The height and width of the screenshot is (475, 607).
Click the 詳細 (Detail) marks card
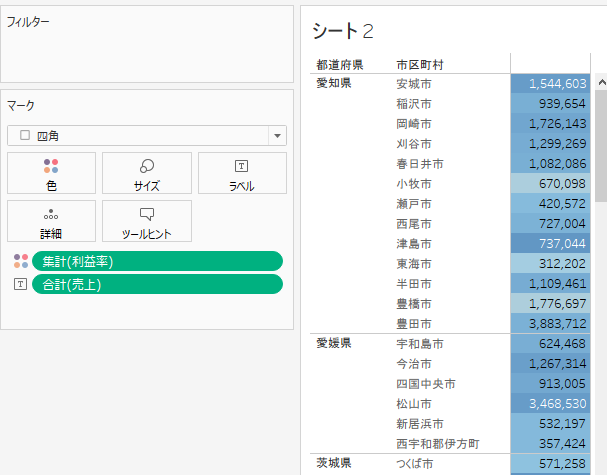pos(51,221)
